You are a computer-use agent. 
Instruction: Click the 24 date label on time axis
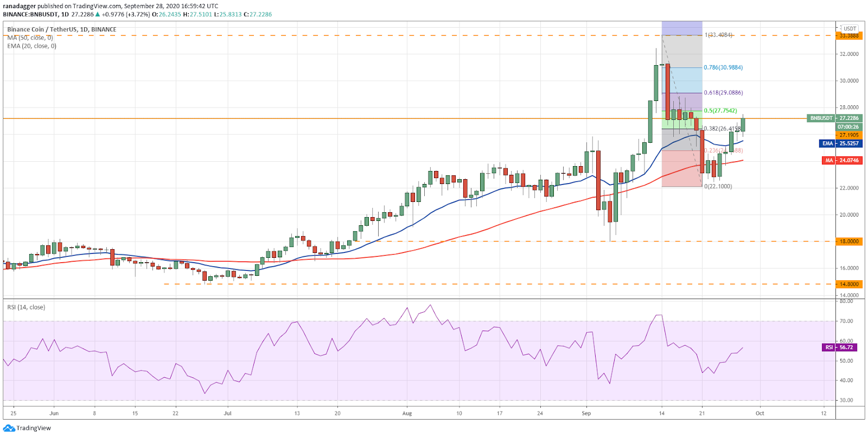coord(540,413)
